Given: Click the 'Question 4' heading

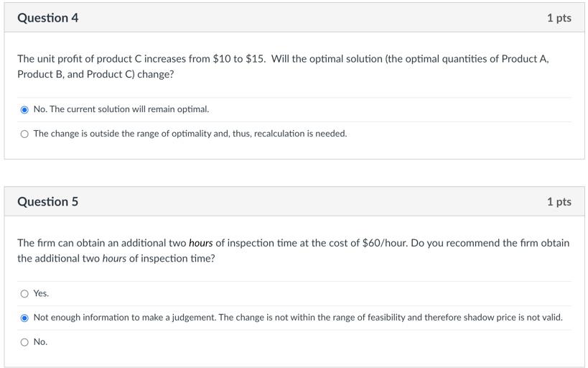Looking at the screenshot, I should click(47, 18).
